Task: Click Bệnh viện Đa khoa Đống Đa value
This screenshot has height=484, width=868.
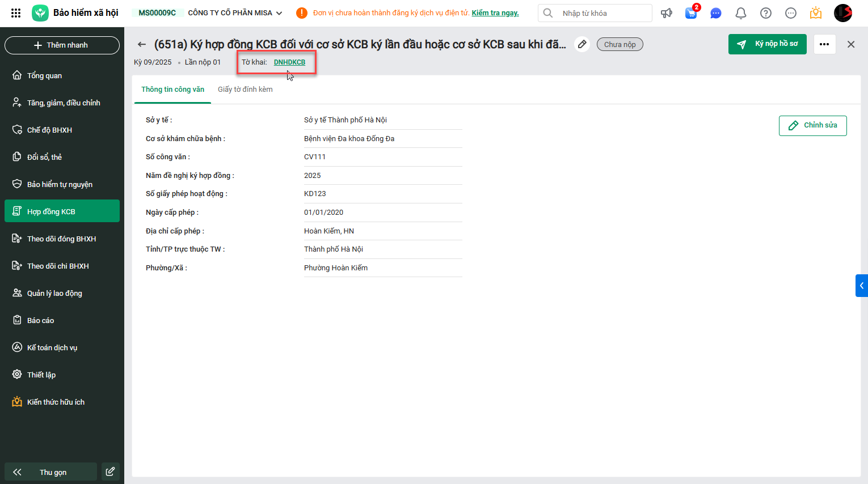Action: click(349, 139)
